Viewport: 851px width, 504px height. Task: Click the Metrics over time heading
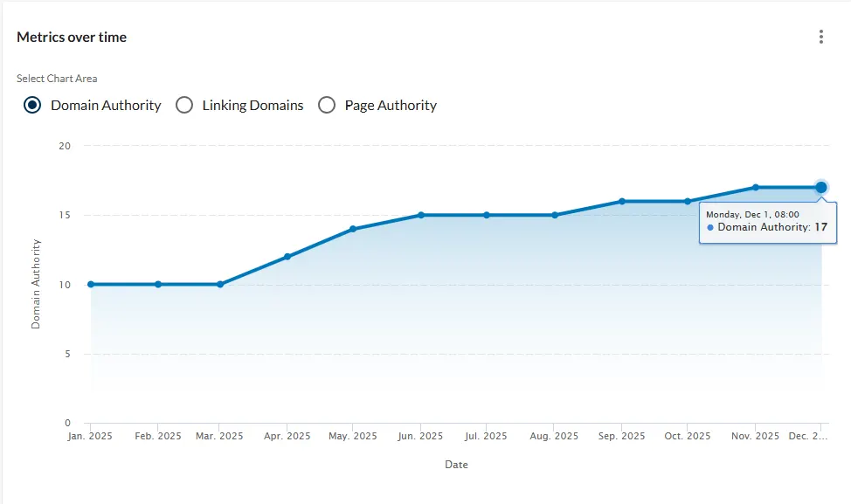pos(72,37)
